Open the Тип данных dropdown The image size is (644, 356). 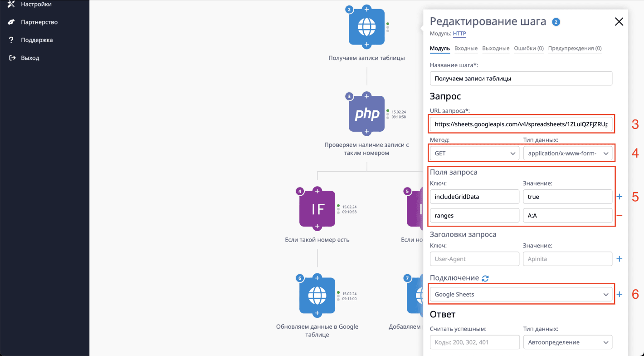[x=568, y=153]
